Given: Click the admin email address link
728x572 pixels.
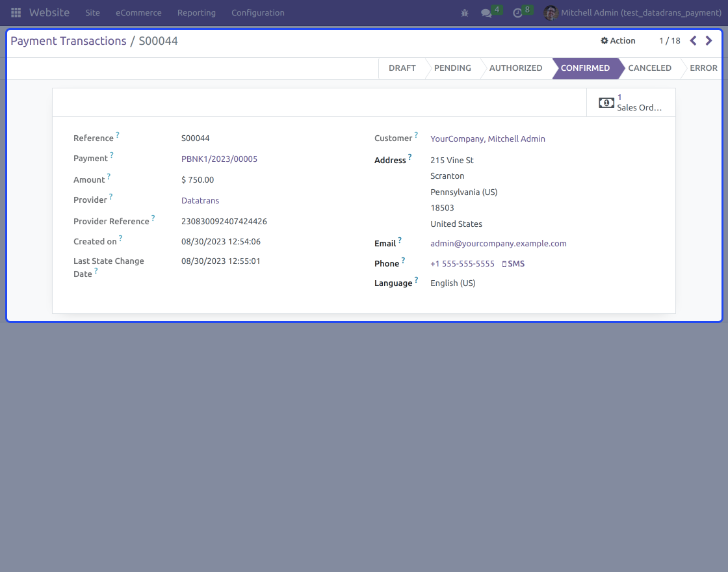Looking at the screenshot, I should [x=498, y=244].
